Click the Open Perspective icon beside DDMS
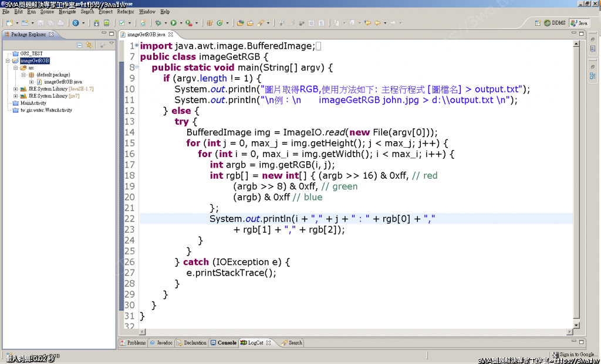 [x=539, y=23]
